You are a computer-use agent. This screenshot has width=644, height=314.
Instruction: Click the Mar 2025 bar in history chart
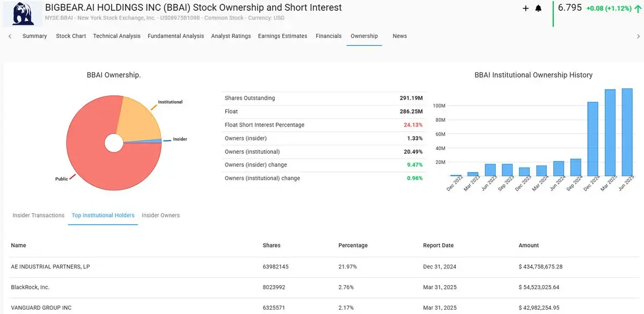610,132
